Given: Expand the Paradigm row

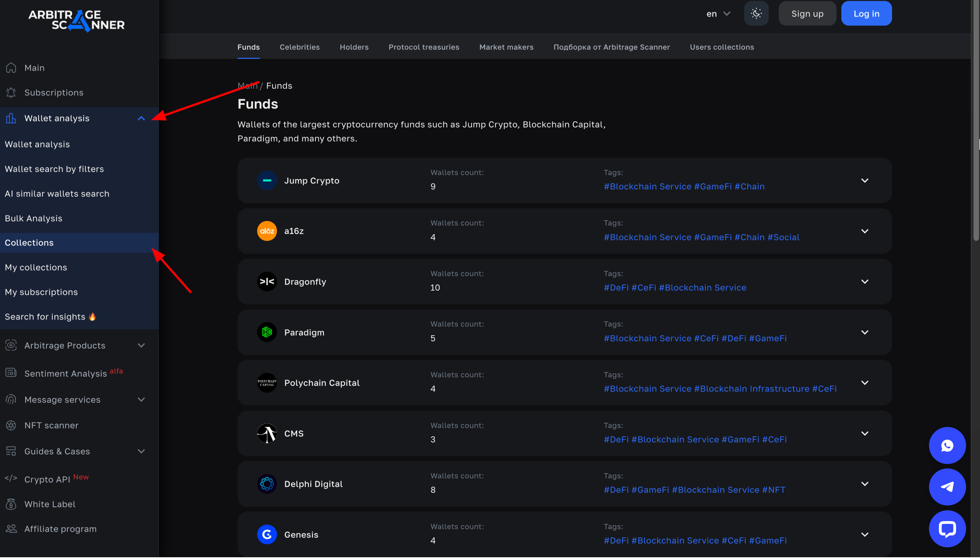Looking at the screenshot, I should coord(864,332).
